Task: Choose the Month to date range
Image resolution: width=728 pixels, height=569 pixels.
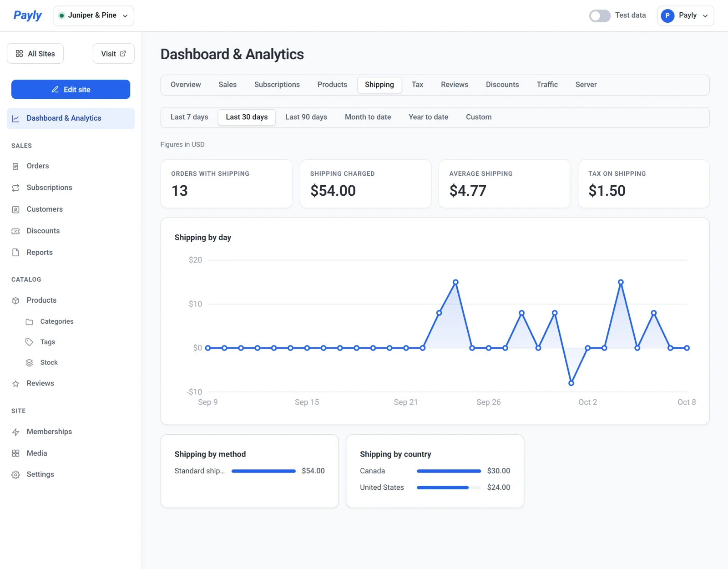Action: 368,117
